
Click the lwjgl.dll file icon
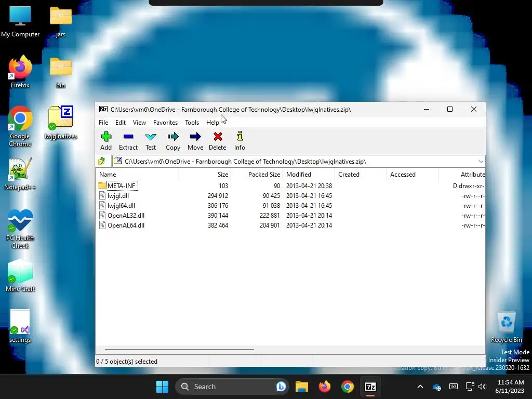102,195
